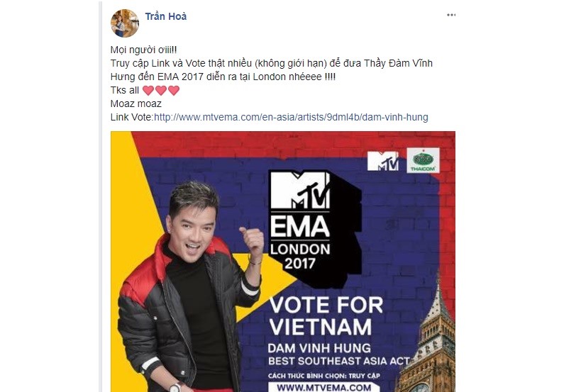Viewport: 581px width, 392px height.
Task: Click the VOTE FOR VIETNAM headline
Action: [326, 315]
